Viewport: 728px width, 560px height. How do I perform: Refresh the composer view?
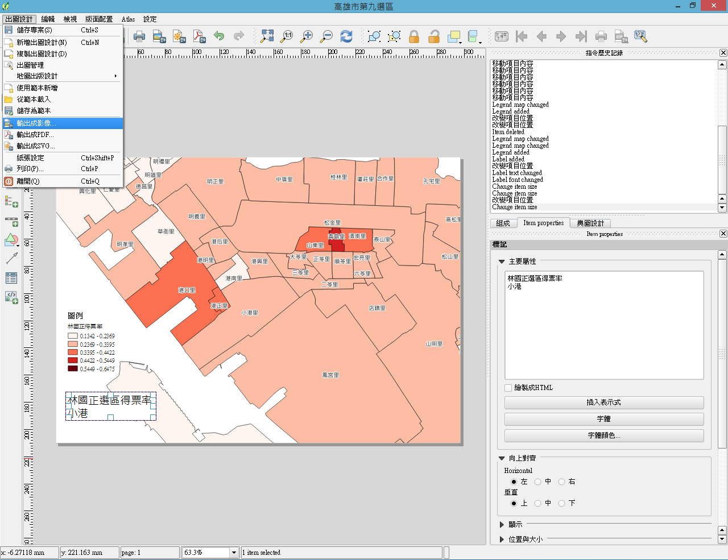tap(346, 37)
